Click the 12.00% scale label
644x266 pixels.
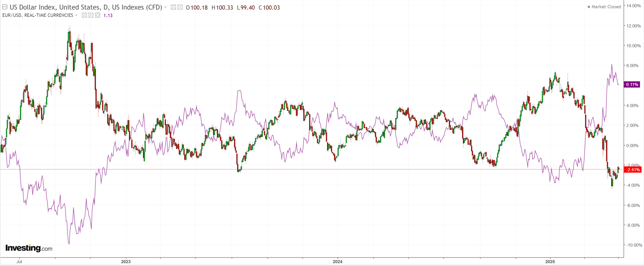coord(634,26)
